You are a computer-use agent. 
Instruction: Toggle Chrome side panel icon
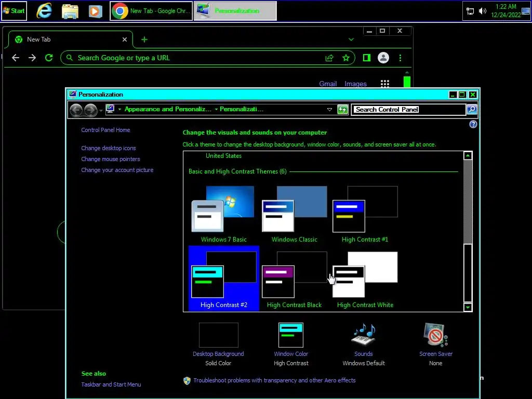pos(366,58)
